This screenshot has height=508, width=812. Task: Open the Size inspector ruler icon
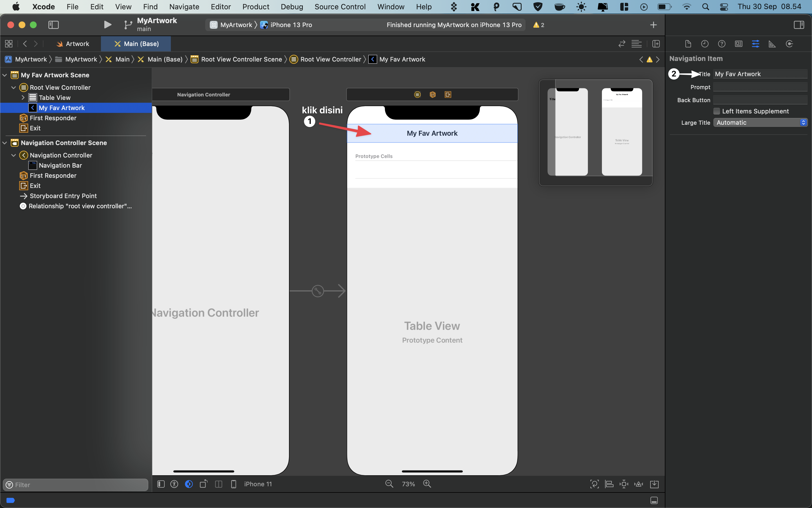772,44
